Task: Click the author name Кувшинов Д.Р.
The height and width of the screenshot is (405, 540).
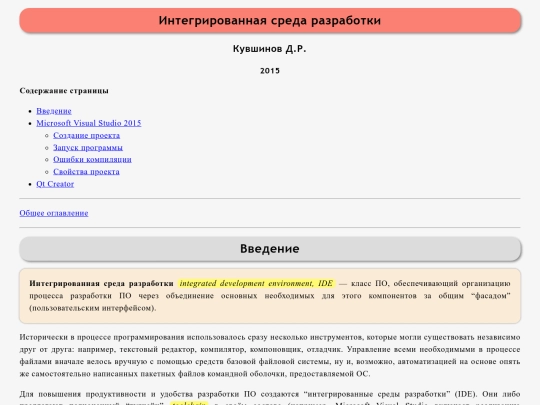Action: click(270, 49)
